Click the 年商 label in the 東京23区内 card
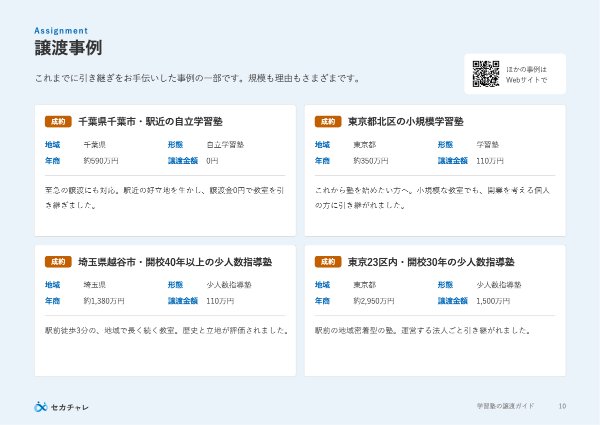 point(323,301)
